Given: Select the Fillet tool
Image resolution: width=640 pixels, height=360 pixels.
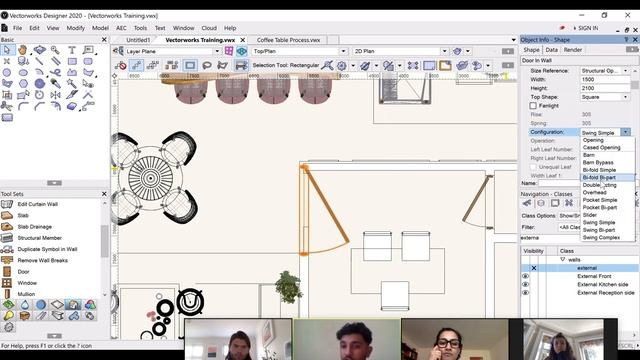Looking at the screenshot, I should pyautogui.click(x=23, y=106).
